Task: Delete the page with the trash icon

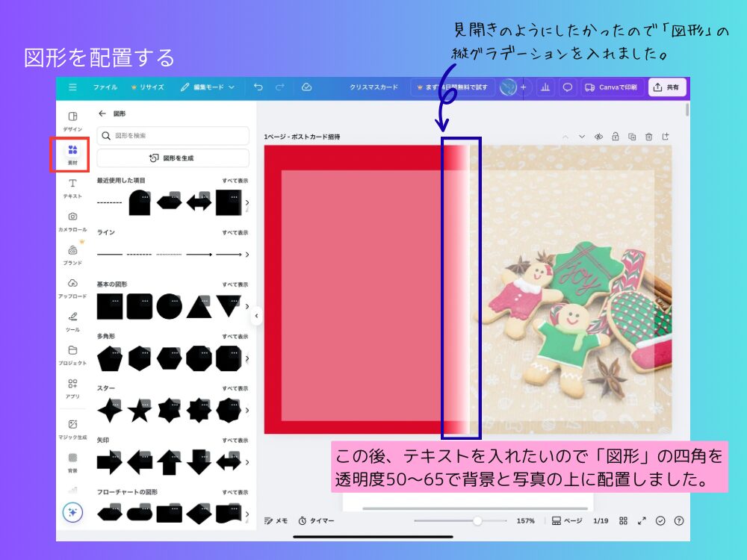Action: [648, 137]
